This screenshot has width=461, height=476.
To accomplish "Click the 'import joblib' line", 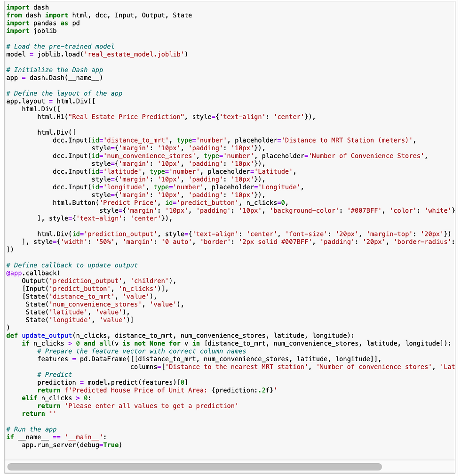I will click(x=32, y=31).
